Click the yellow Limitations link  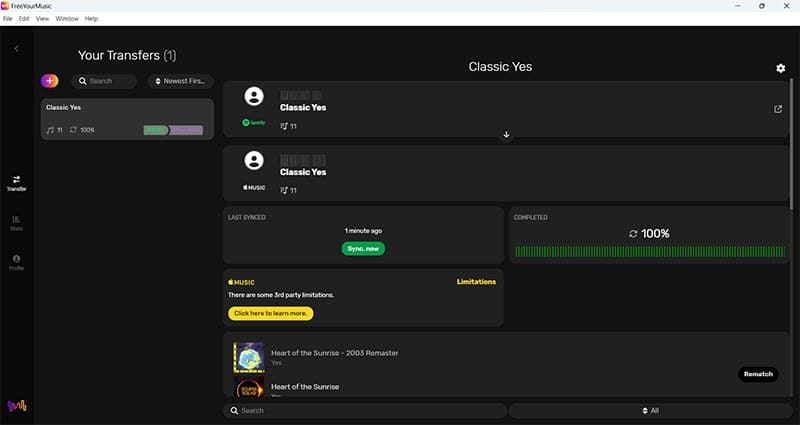pyautogui.click(x=476, y=282)
